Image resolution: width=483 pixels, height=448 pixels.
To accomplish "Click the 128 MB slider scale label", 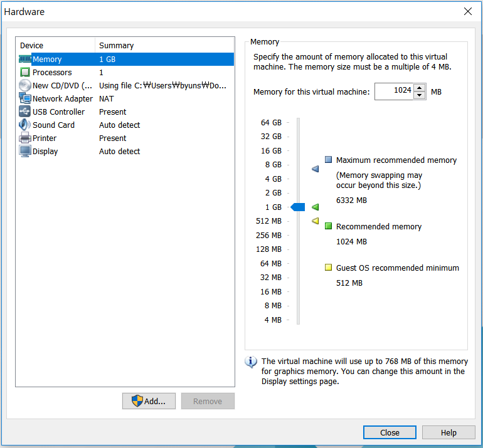I will click(268, 249).
